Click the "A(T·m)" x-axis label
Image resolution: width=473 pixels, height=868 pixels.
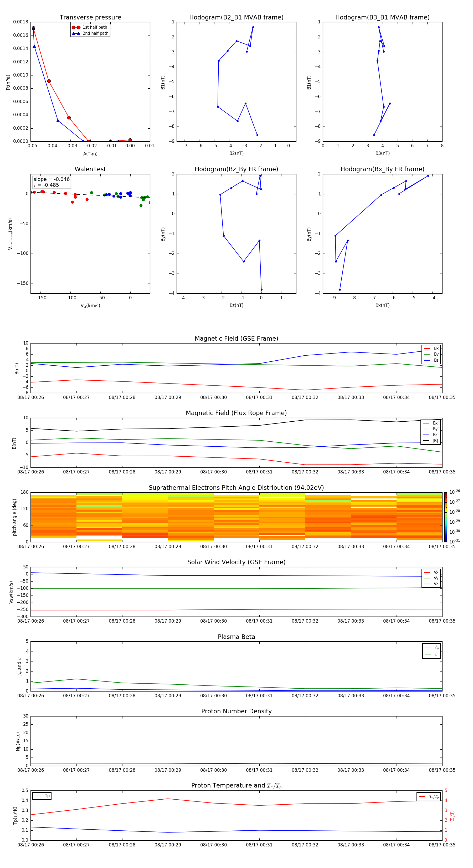(x=90, y=154)
